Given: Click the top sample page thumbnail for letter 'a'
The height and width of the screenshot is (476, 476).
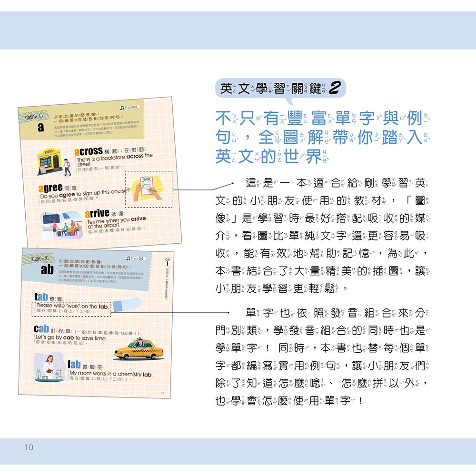Looking at the screenshot, I should (100, 171).
